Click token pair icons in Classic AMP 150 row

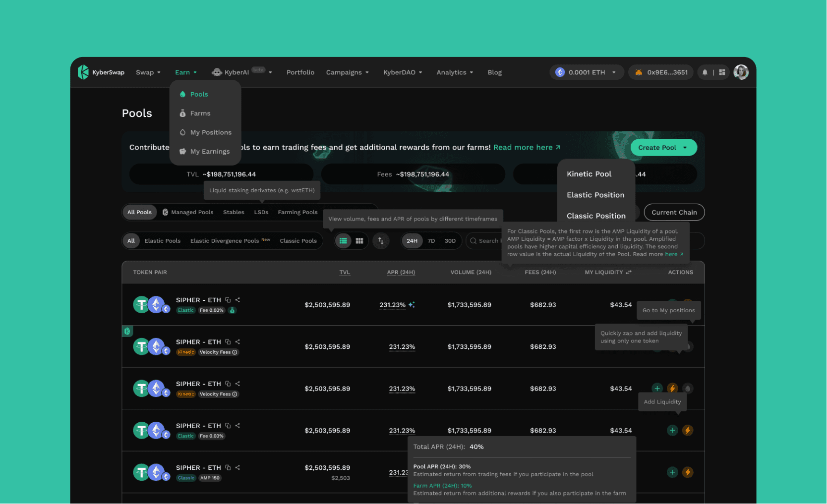click(152, 472)
